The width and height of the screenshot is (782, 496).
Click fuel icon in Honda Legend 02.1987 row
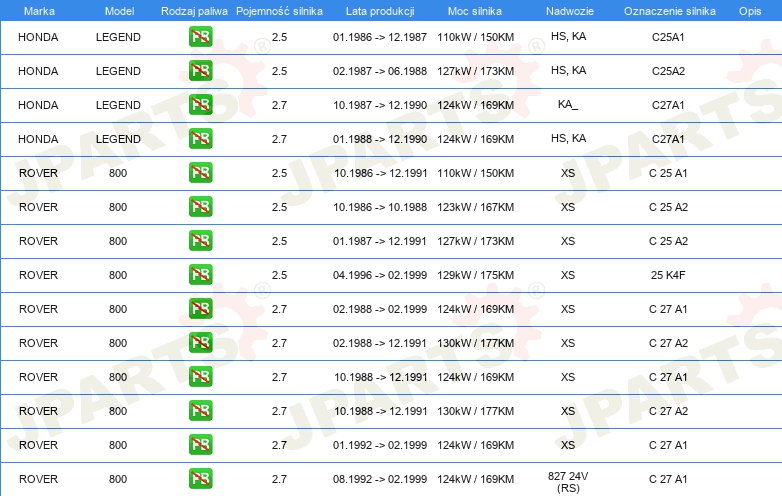[200, 71]
